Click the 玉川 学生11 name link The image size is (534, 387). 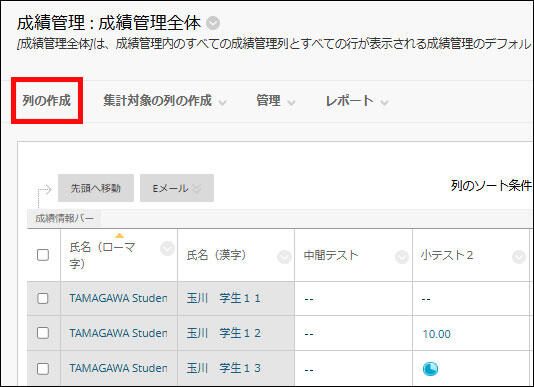click(x=223, y=298)
